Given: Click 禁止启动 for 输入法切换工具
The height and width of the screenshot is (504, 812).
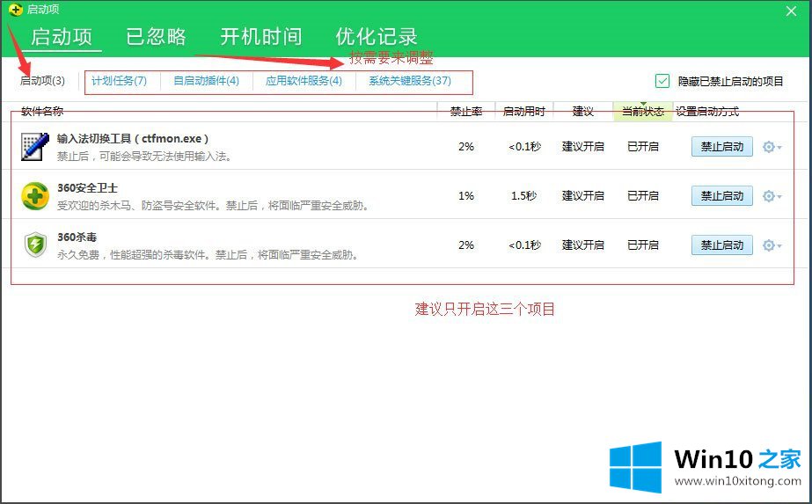Looking at the screenshot, I should point(722,147).
